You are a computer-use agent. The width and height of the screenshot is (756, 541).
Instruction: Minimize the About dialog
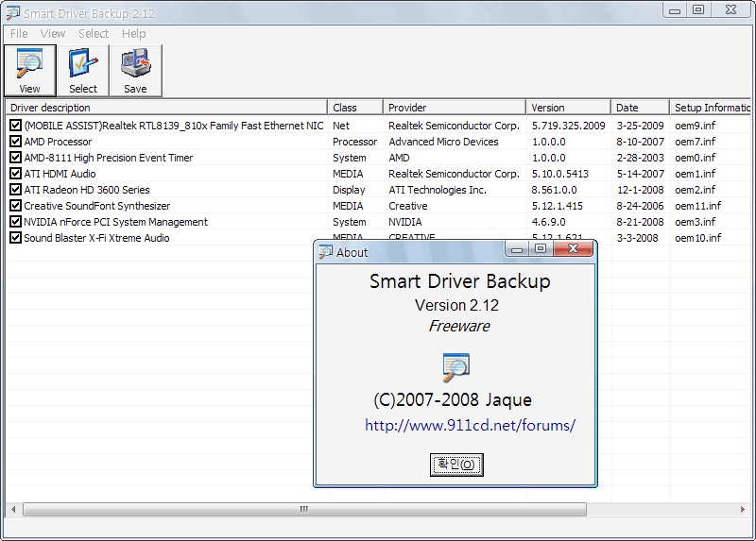517,248
